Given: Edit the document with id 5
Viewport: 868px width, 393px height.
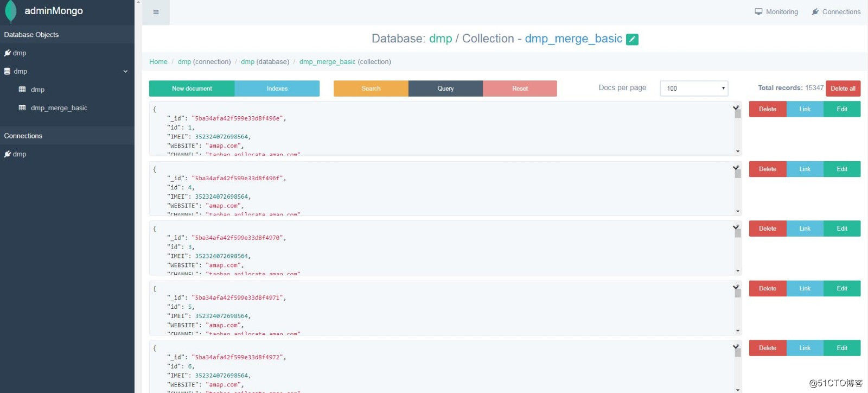Looking at the screenshot, I should (x=842, y=288).
